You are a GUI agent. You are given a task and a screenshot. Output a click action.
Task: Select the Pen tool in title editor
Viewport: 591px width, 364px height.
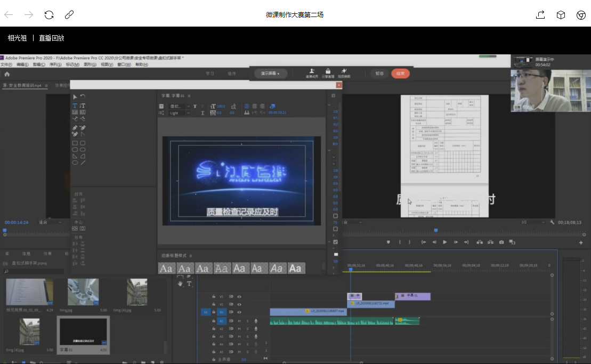point(75,128)
